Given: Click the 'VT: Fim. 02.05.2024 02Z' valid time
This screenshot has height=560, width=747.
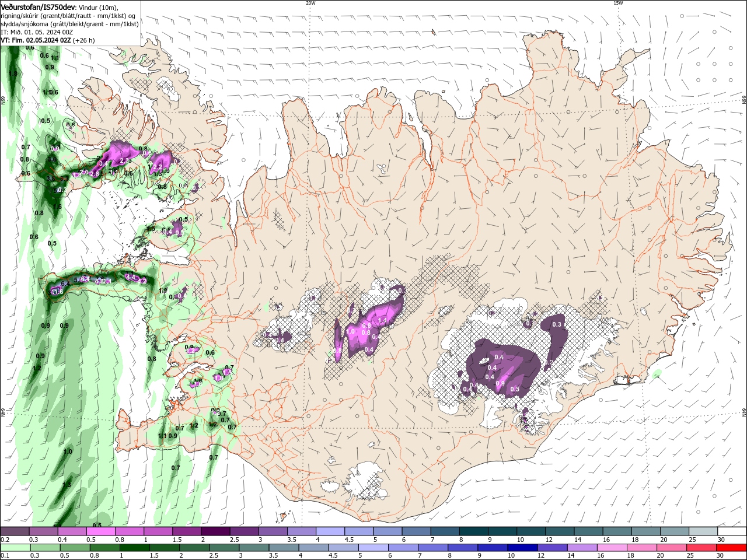Looking at the screenshot, I should [36, 40].
